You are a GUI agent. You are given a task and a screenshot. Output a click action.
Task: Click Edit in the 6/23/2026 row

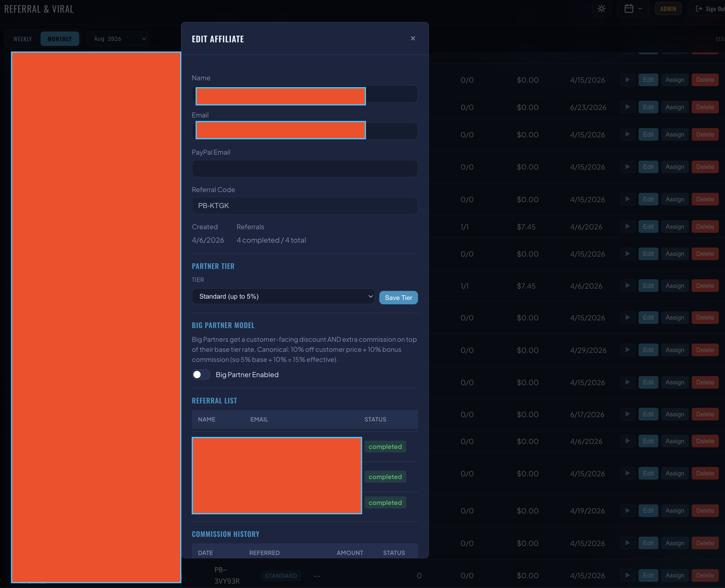pyautogui.click(x=648, y=107)
